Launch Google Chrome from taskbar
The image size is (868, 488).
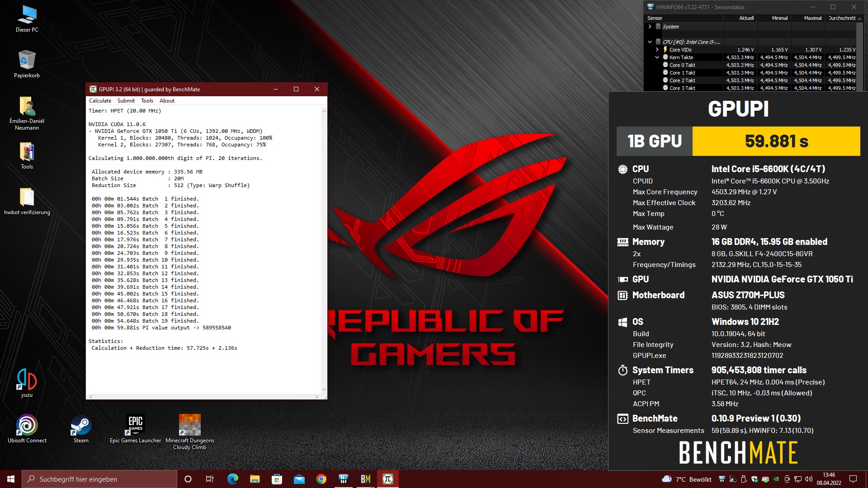coord(321,479)
